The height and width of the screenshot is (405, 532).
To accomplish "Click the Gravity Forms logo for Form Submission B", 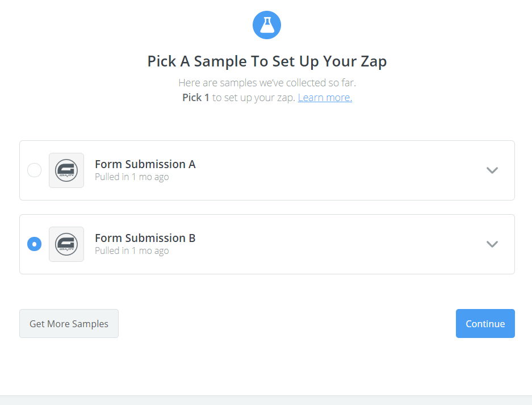I will [66, 244].
